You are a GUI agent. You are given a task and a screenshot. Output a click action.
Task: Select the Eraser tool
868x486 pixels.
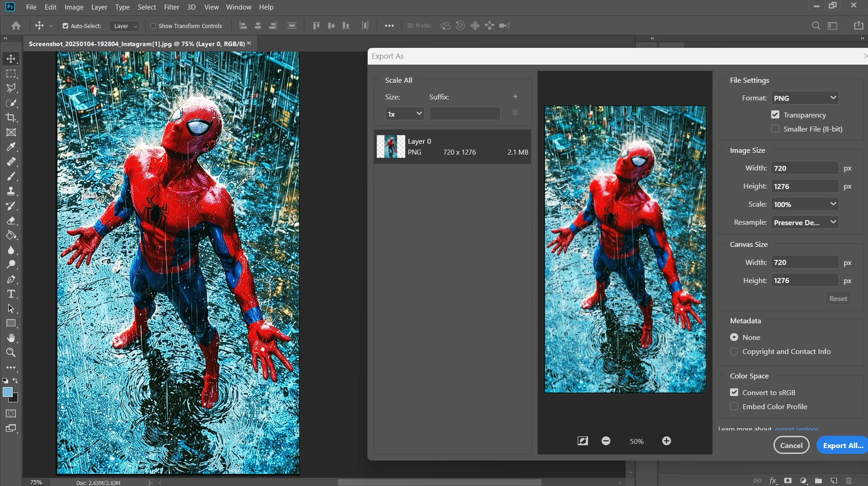pyautogui.click(x=11, y=221)
